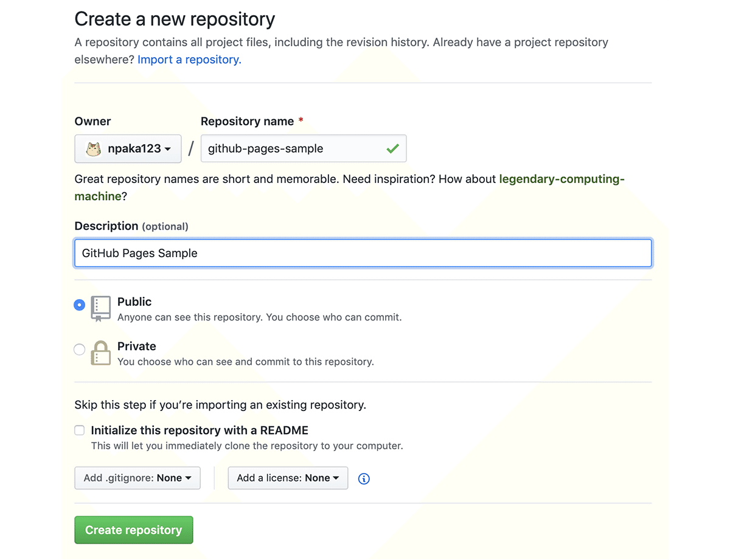The image size is (730, 560).
Task: Enable Initialize this repository with a README
Action: pyautogui.click(x=80, y=430)
